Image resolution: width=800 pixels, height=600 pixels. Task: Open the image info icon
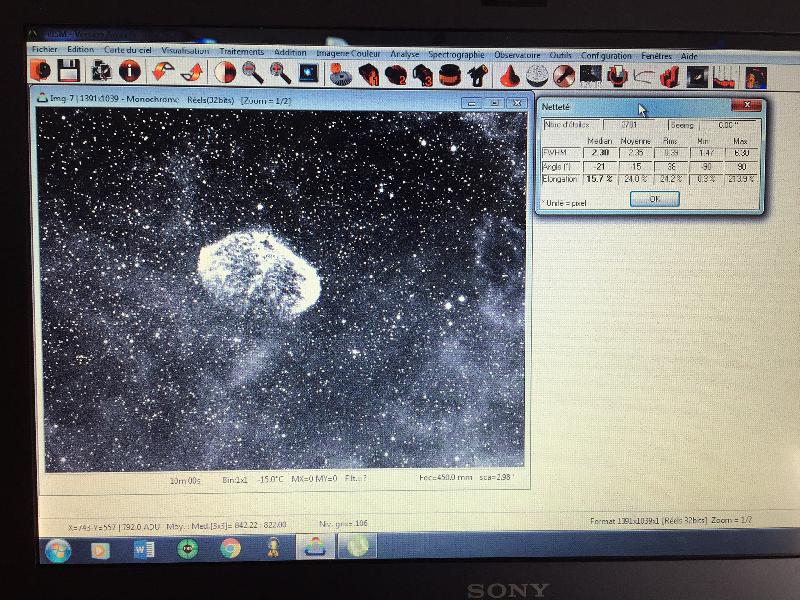click(x=130, y=71)
